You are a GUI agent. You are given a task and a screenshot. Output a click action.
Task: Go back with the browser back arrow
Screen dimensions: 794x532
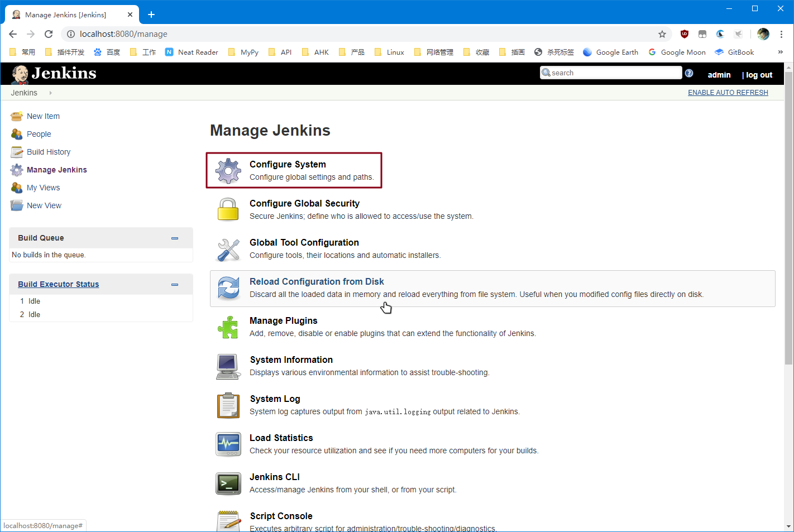pos(13,34)
